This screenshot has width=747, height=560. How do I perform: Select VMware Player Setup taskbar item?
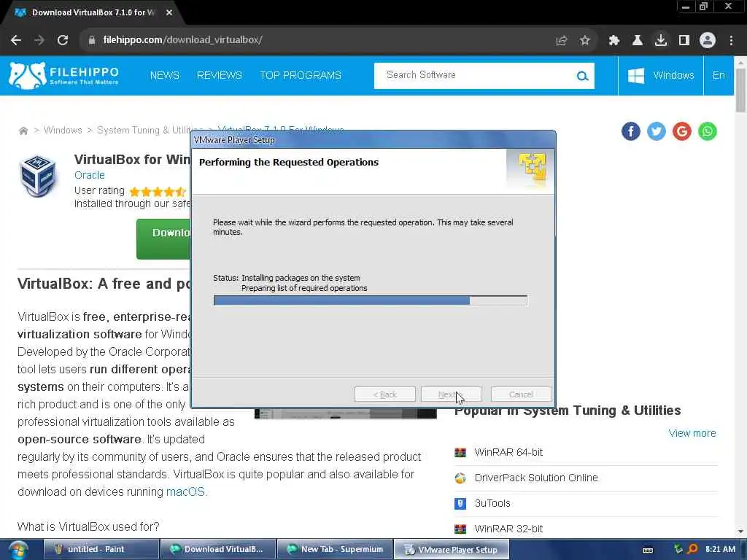click(451, 550)
